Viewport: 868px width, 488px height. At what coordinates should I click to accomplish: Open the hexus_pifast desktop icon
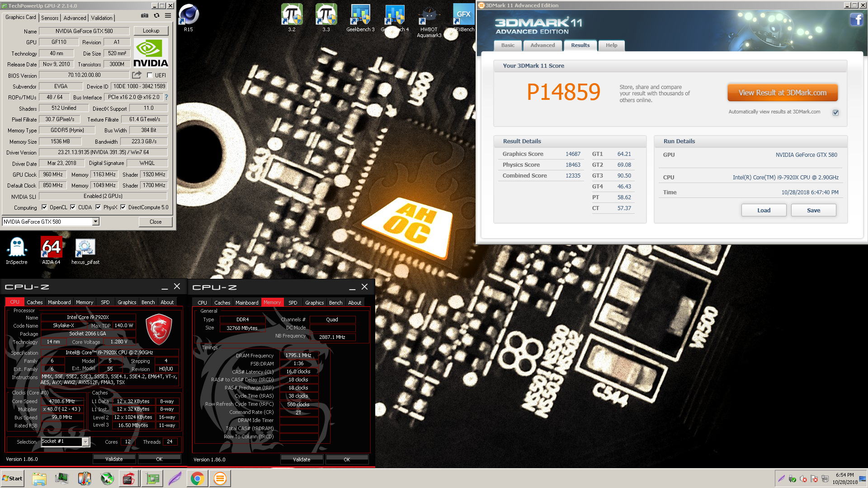pyautogui.click(x=85, y=251)
